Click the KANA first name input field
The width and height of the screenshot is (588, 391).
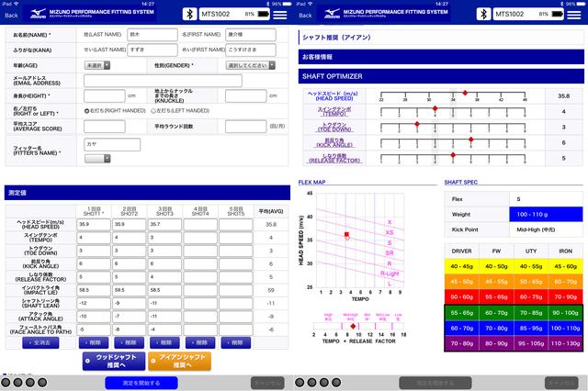251,50
